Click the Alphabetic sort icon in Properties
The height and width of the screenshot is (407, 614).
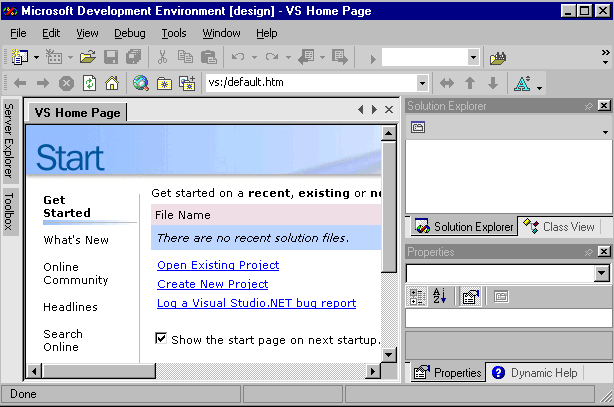click(439, 296)
